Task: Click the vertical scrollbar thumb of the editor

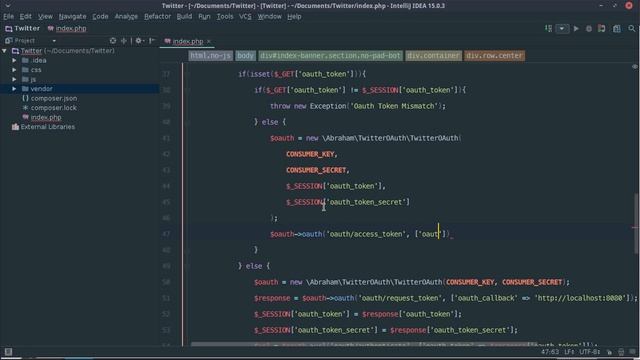Action: [x=635, y=224]
